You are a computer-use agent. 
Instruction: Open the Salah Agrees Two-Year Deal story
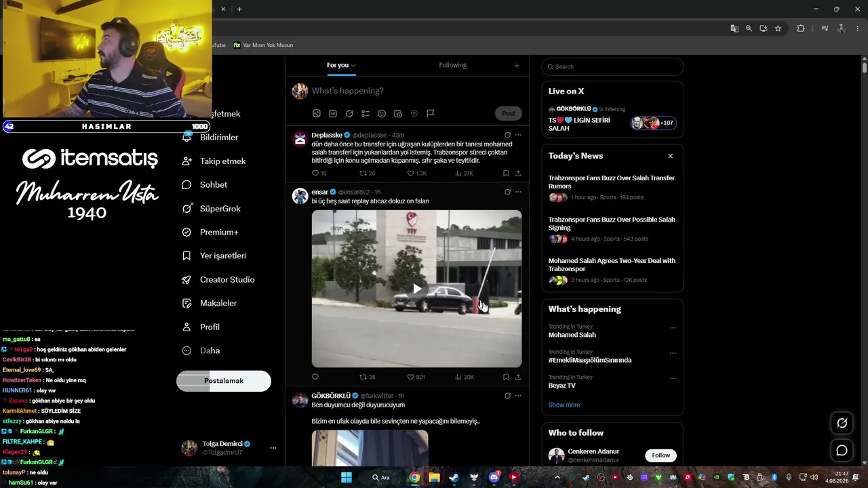612,270
